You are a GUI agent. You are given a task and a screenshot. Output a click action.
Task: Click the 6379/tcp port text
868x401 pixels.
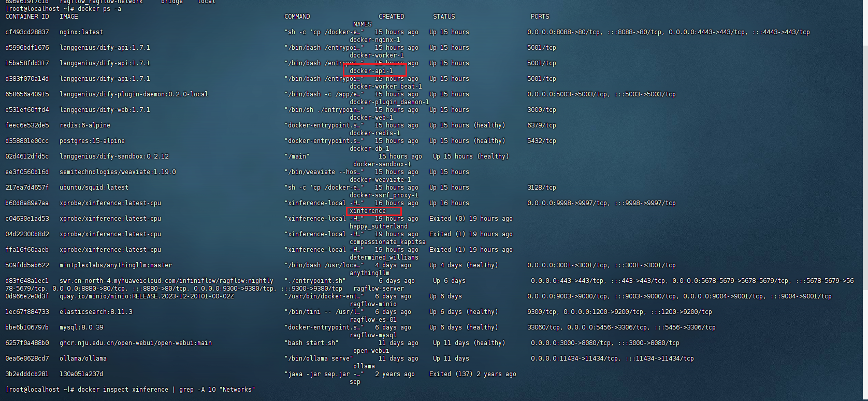pos(542,125)
